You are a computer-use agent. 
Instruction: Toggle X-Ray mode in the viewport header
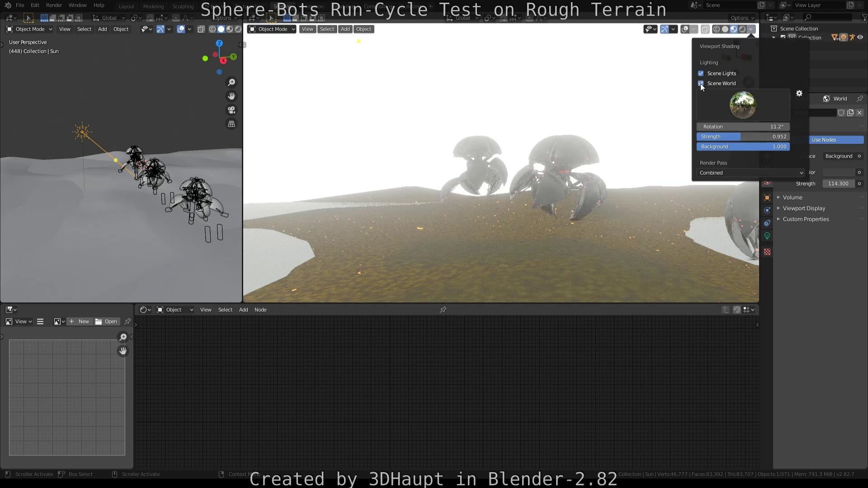click(705, 29)
